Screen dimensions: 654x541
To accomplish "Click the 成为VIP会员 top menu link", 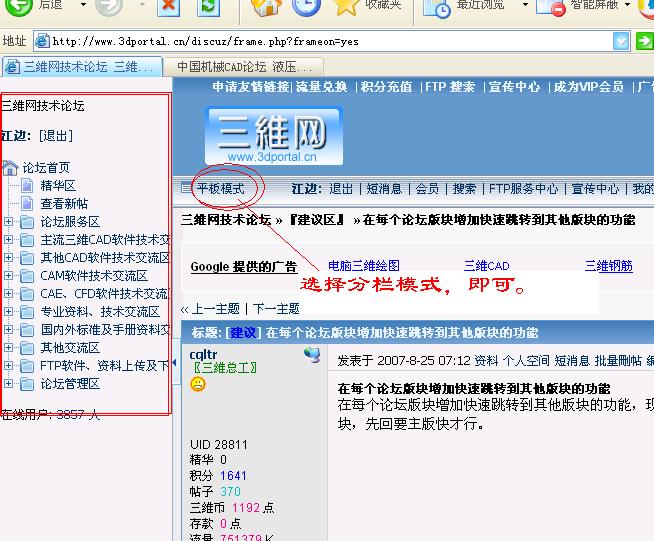I will point(589,87).
